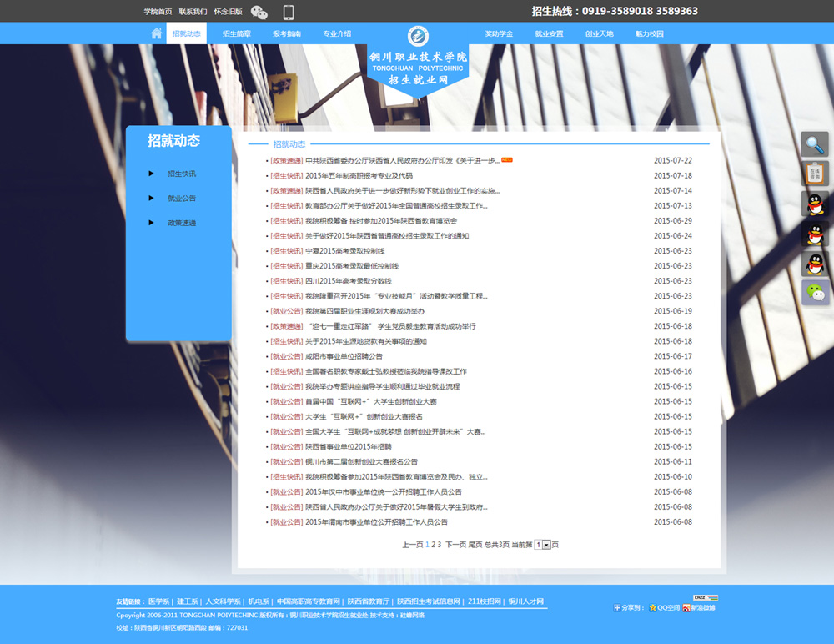Open the magnifier search icon on right sidebar
Image resolution: width=834 pixels, height=644 pixels.
(815, 145)
